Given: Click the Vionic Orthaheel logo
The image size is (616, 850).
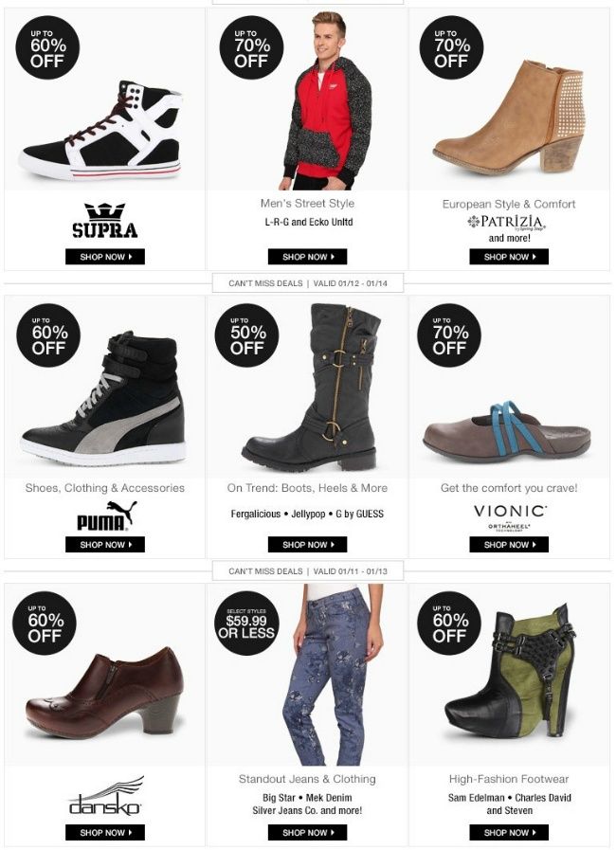Looking at the screenshot, I should [x=509, y=518].
